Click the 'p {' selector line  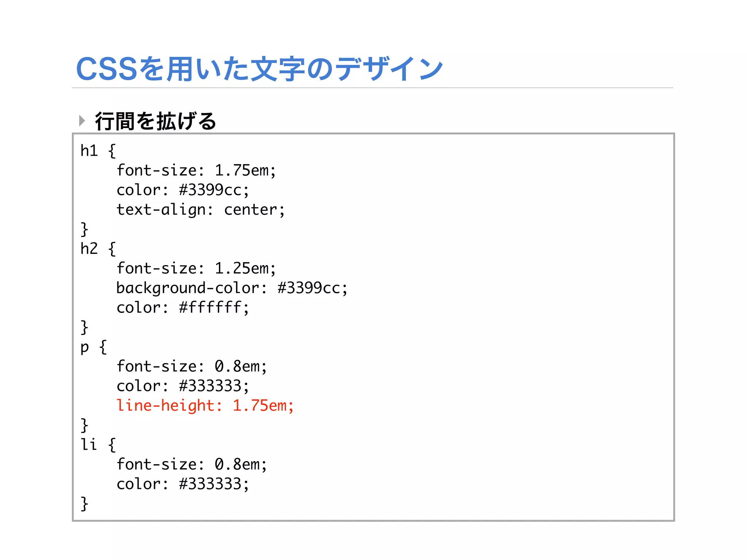point(94,347)
